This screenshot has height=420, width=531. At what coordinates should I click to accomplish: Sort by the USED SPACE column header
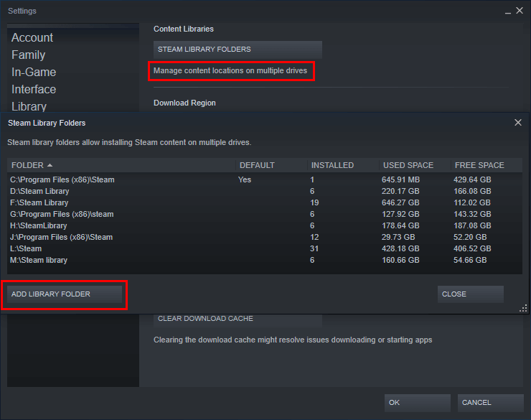point(415,165)
